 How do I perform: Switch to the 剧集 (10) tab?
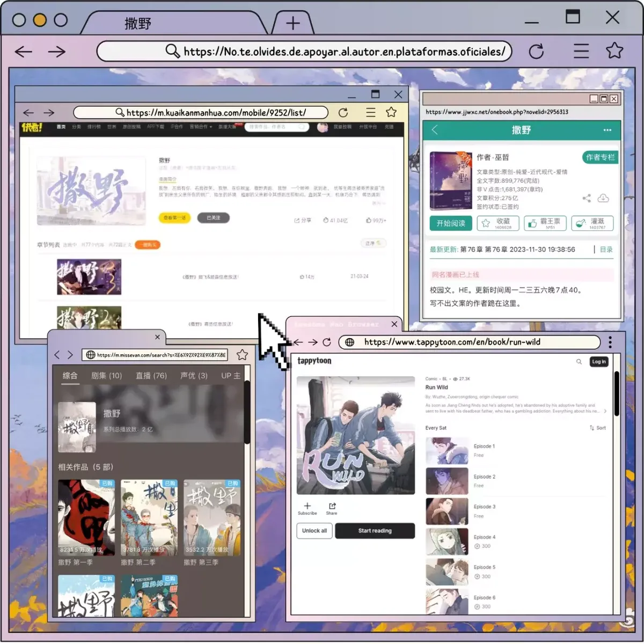pyautogui.click(x=107, y=376)
